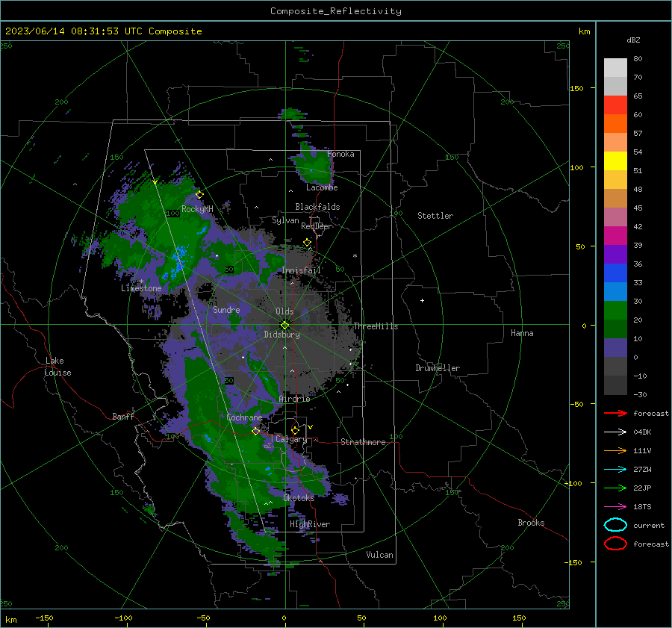The height and width of the screenshot is (628, 672).
Task: Click the Stettler town label
Action: pyautogui.click(x=435, y=216)
